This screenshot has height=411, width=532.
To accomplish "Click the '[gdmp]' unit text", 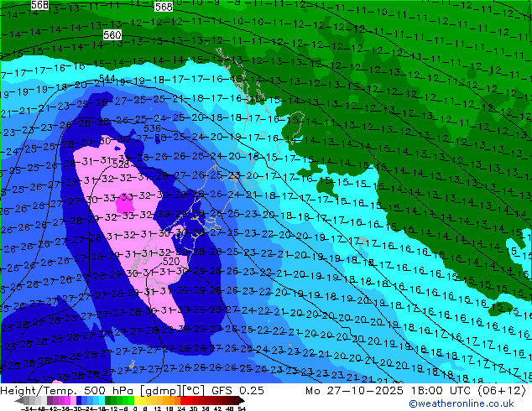I will coord(159,391).
